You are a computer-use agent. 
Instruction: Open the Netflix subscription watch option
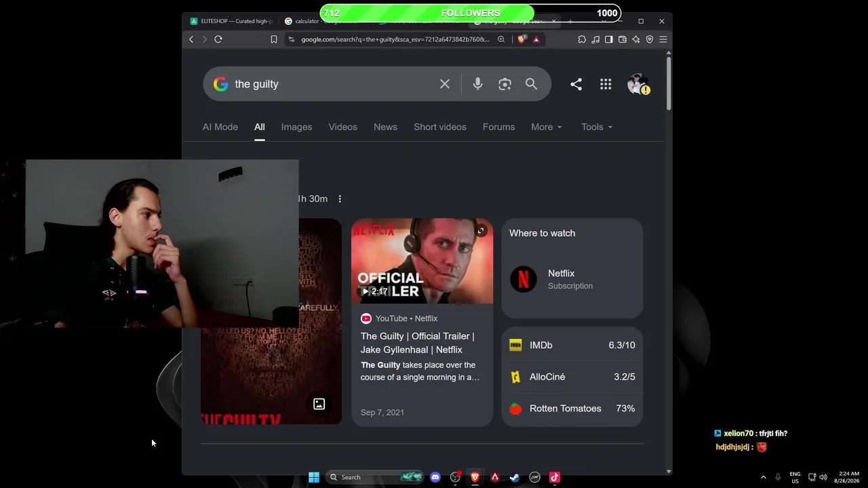coord(572,279)
